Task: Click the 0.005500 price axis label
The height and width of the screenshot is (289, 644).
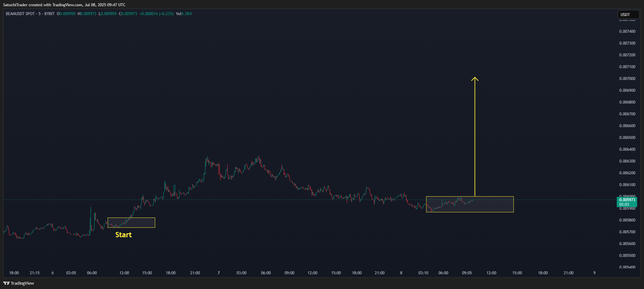Action: (x=627, y=256)
